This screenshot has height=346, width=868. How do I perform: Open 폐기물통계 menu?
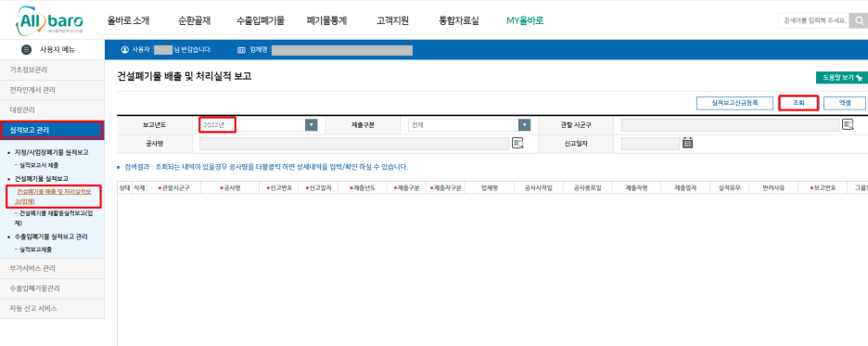(326, 21)
